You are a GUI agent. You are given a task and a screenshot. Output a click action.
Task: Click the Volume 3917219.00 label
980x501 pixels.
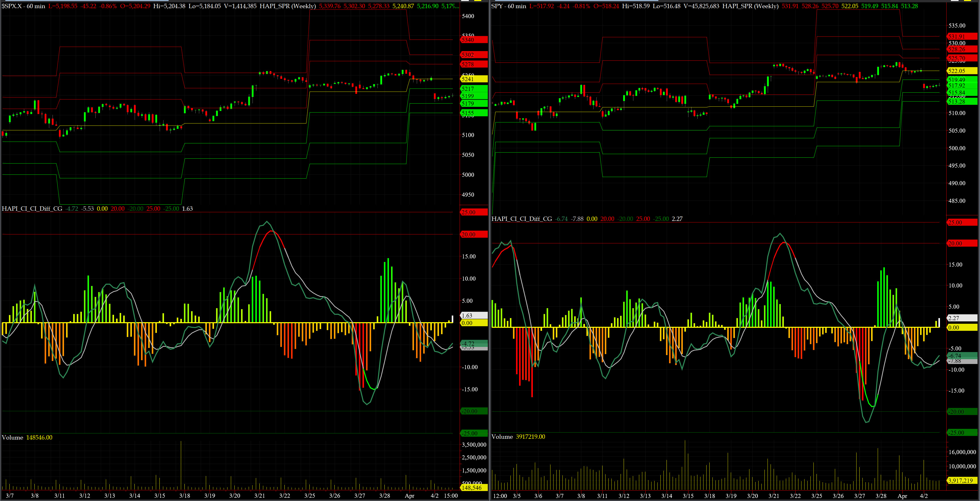(518, 437)
